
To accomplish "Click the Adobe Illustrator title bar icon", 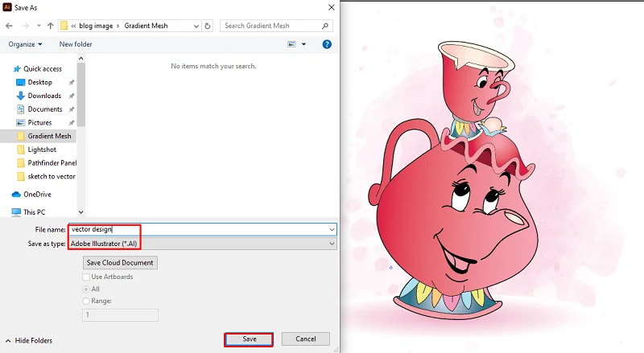I will pos(7,7).
